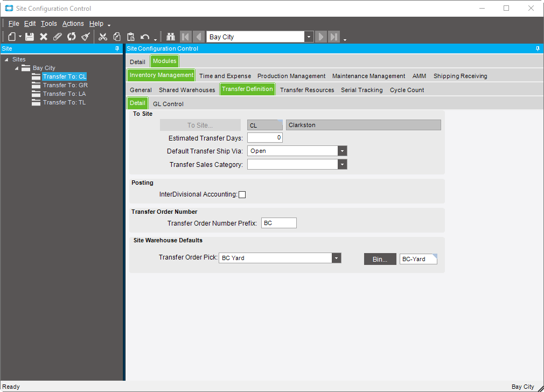Open the Edit menu
This screenshot has height=392, width=544.
point(30,24)
